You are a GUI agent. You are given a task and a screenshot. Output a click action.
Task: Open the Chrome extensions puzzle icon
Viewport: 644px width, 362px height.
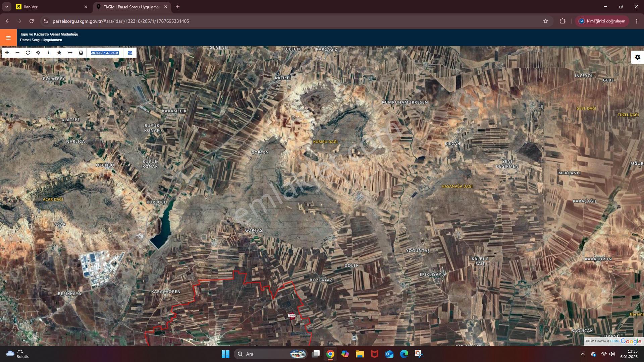coord(563,21)
